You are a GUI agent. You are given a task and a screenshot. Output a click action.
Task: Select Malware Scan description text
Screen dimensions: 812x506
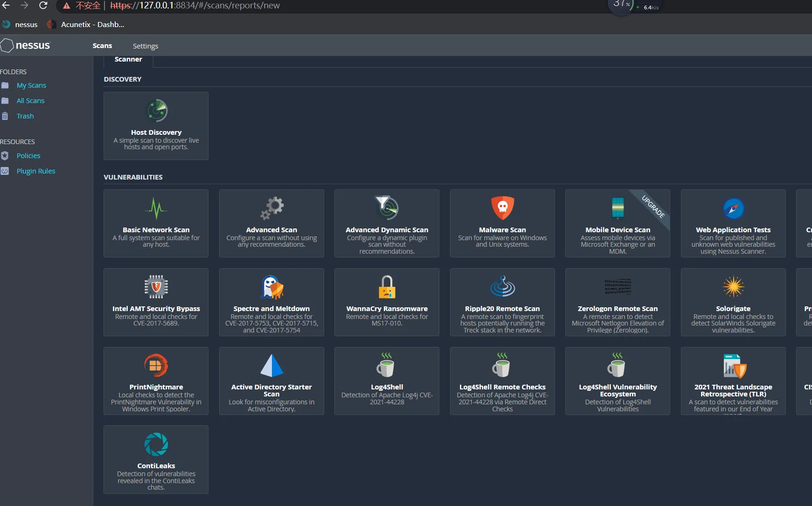[502, 241]
